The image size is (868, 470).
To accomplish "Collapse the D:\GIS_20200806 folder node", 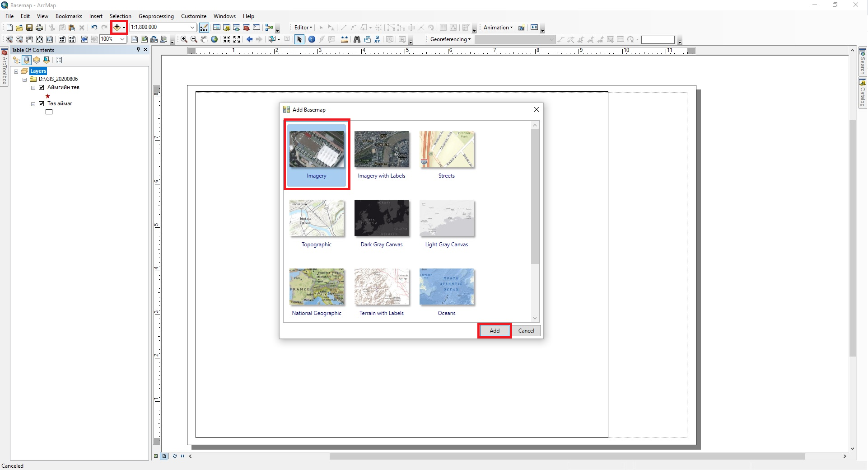I will tap(25, 80).
